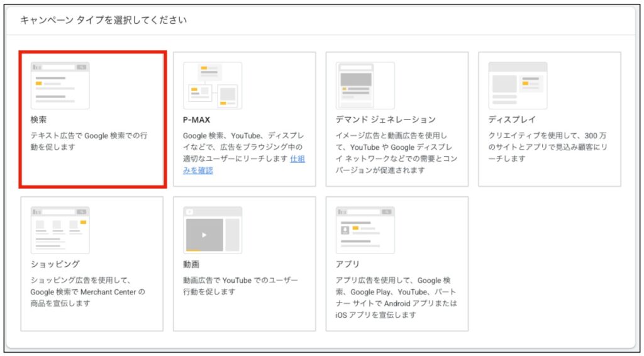Click the アプリ campaign illustration icon
The image size is (644, 356).
point(365,230)
